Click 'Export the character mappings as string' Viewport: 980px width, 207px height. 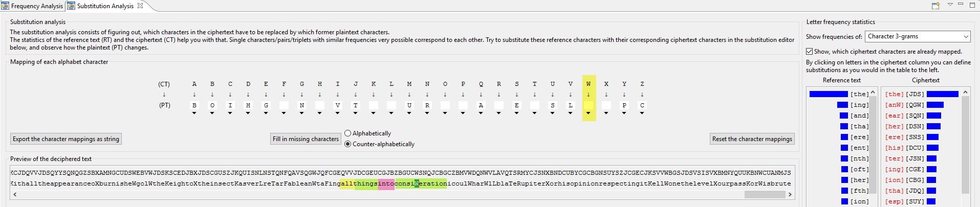pyautogui.click(x=66, y=139)
